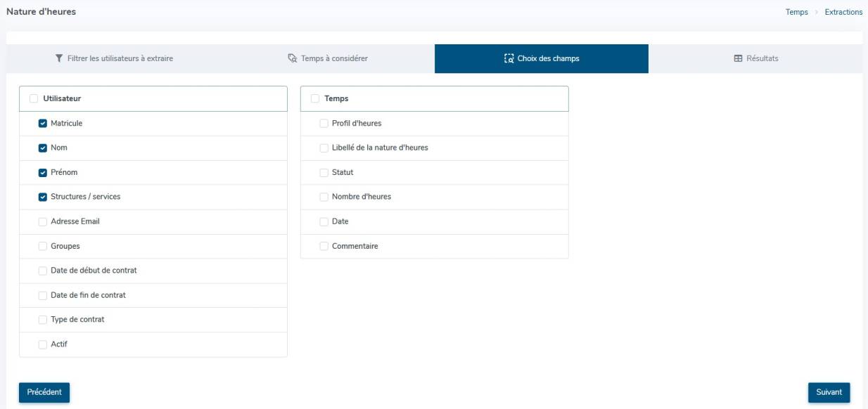The image size is (868, 409).
Task: Click the Suivant button
Action: (x=829, y=393)
